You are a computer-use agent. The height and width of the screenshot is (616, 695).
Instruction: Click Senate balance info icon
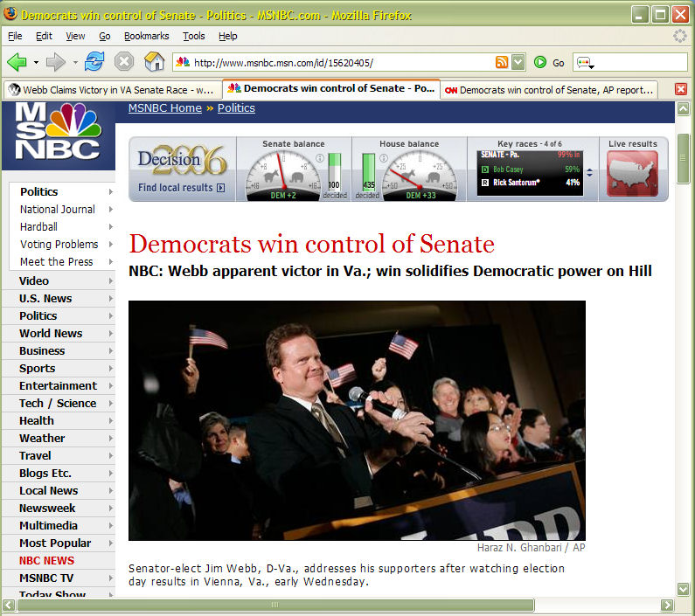click(320, 158)
